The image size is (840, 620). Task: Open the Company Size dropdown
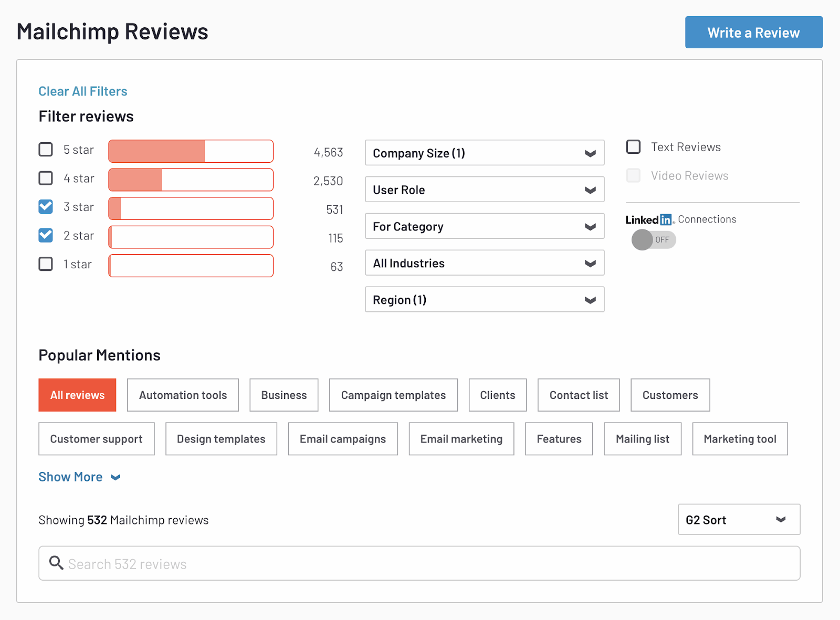[484, 153]
